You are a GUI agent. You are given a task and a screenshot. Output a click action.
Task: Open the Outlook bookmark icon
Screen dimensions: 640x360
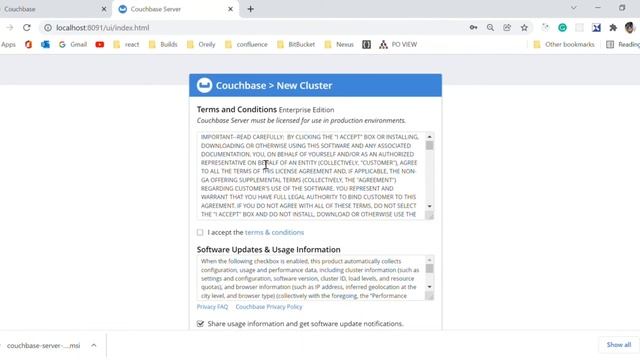coord(45,44)
